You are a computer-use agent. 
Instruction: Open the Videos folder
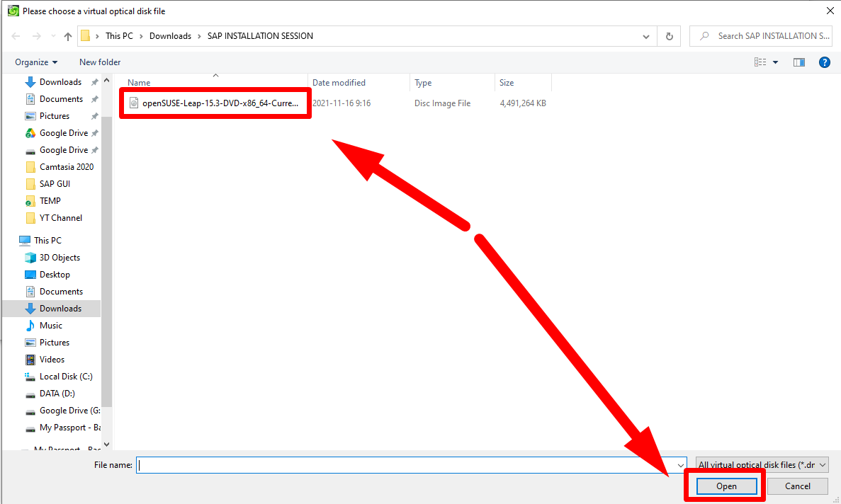click(52, 360)
